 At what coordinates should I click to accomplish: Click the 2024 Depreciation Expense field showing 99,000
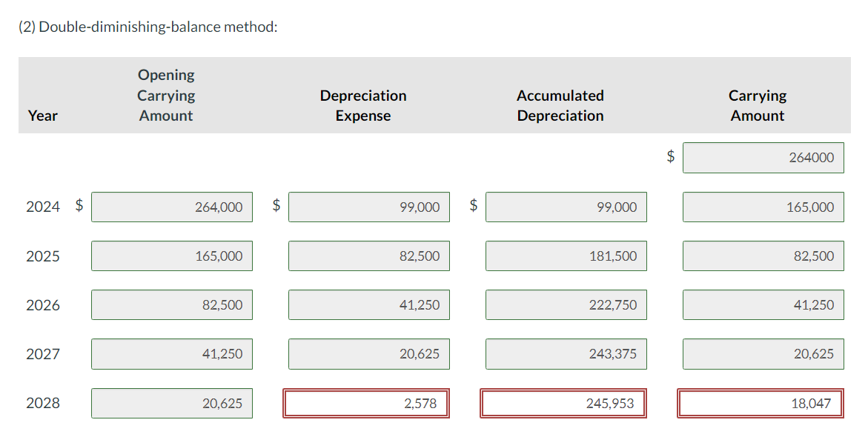click(368, 207)
